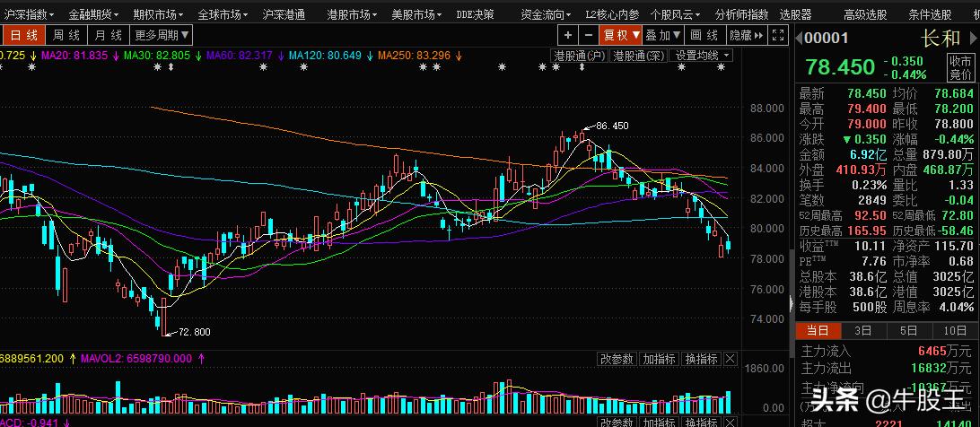
Task: Click the MA120: 80.649 legend
Action: (x=325, y=56)
